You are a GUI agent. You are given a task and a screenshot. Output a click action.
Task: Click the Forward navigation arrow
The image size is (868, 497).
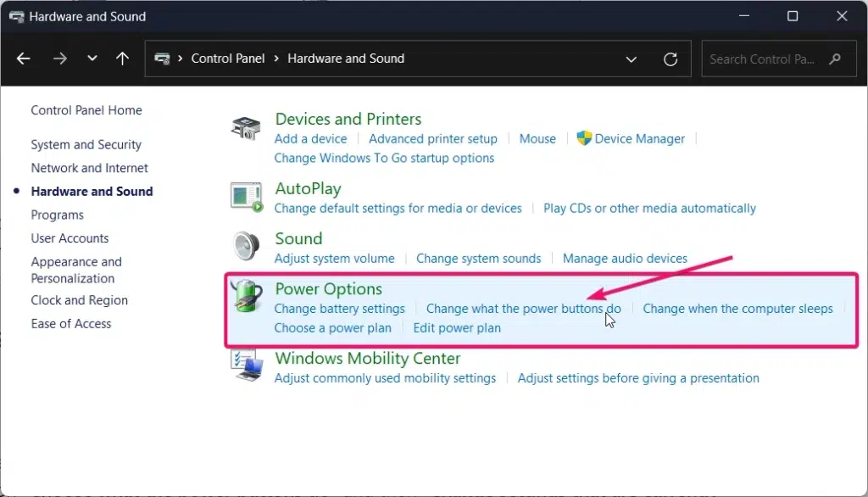(x=60, y=59)
